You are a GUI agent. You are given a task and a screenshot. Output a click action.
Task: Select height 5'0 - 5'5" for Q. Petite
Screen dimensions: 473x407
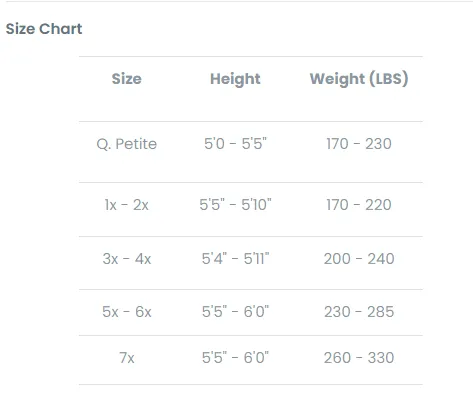tap(235, 144)
